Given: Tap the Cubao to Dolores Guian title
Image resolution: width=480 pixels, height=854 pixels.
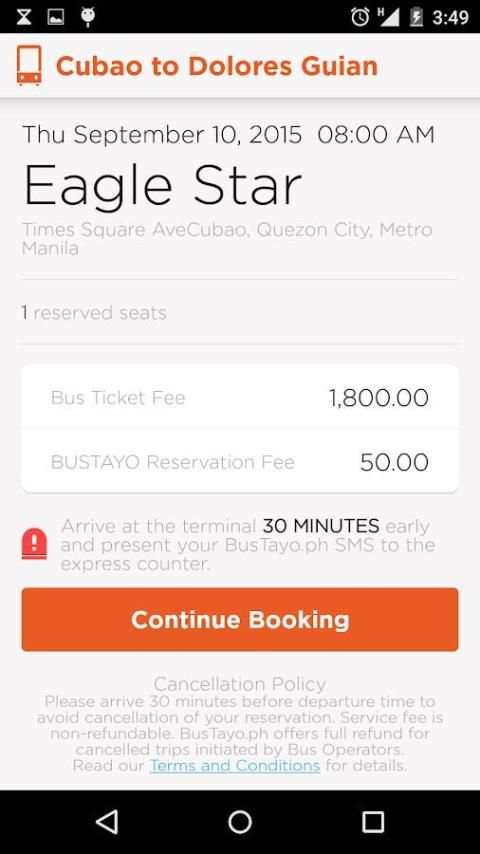Looking at the screenshot, I should click(x=216, y=66).
